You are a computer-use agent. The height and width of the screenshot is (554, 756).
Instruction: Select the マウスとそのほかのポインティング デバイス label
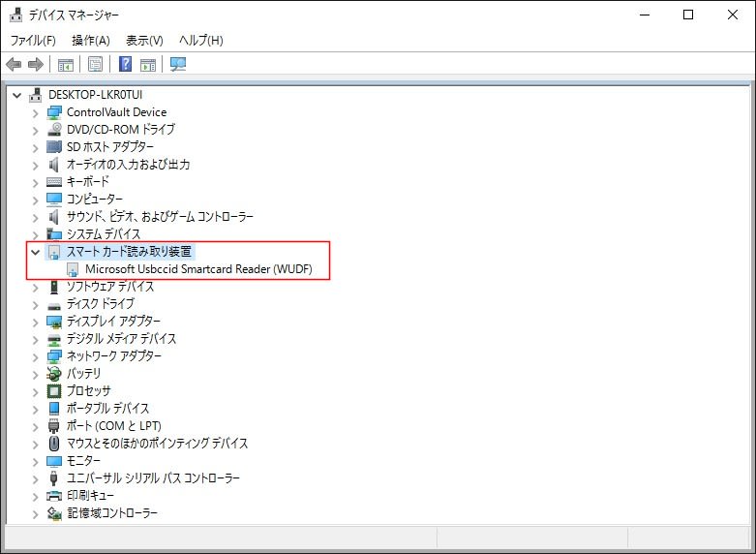(157, 443)
